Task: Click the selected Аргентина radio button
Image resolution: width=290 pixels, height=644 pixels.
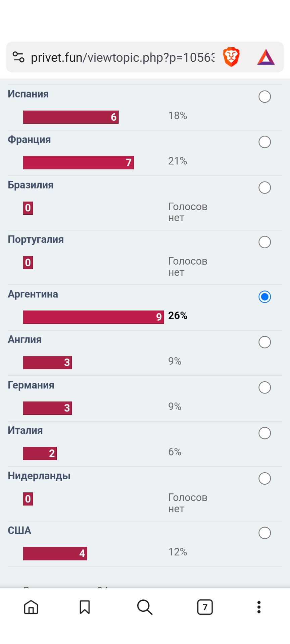Action: (265, 297)
